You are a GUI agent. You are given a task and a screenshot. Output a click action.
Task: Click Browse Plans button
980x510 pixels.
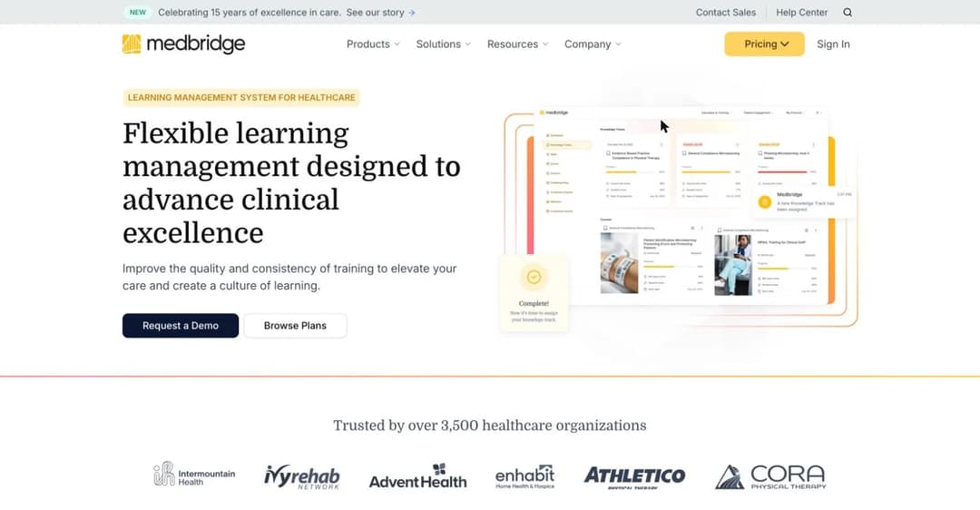click(x=295, y=326)
